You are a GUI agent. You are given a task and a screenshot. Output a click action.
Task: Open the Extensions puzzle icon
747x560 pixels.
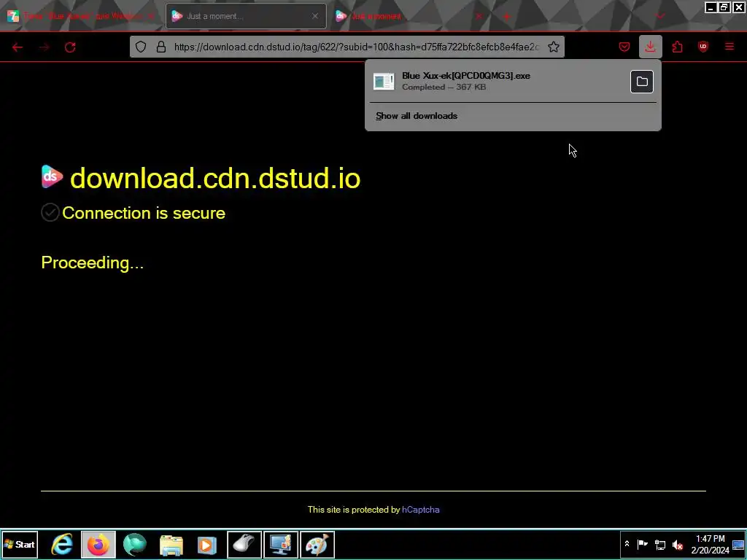[677, 47]
